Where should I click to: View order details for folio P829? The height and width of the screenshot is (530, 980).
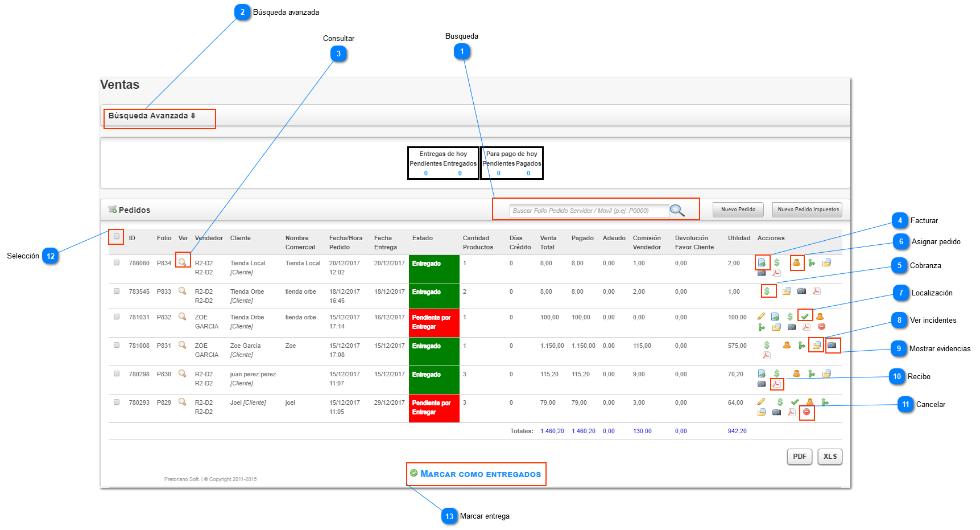(183, 401)
